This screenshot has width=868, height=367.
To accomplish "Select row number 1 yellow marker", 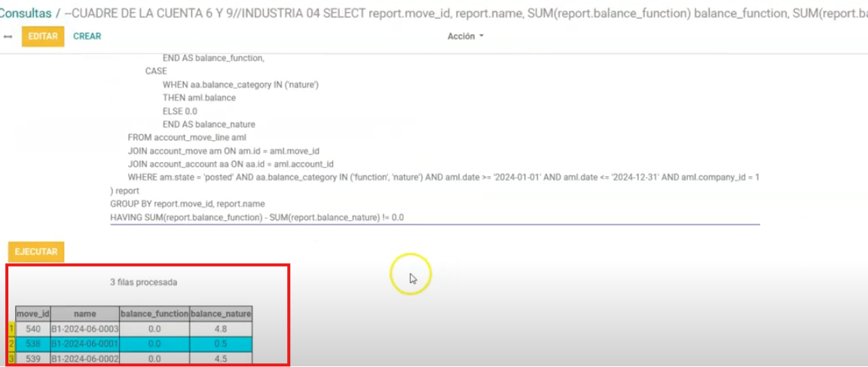I will [11, 329].
